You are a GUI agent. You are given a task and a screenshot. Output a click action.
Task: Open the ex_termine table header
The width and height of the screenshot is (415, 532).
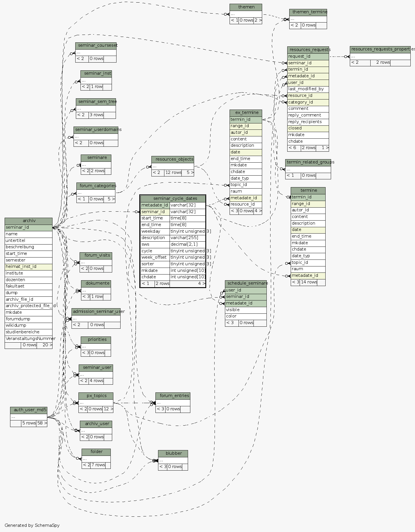coord(246,113)
